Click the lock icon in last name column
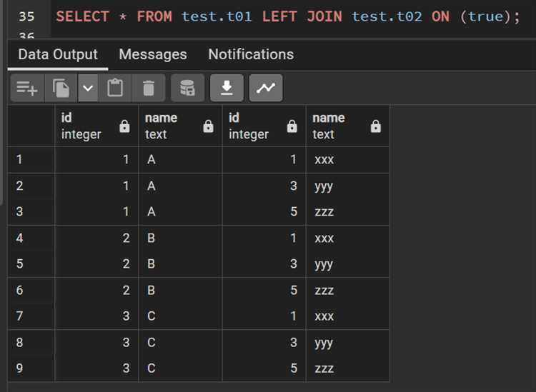 pos(375,126)
